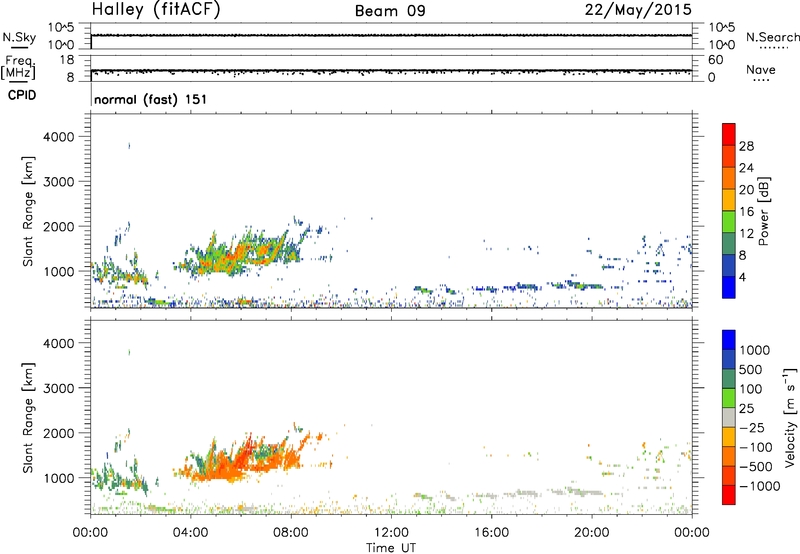
Task: Click the "16" label on the Power scale
Action: pyautogui.click(x=746, y=212)
